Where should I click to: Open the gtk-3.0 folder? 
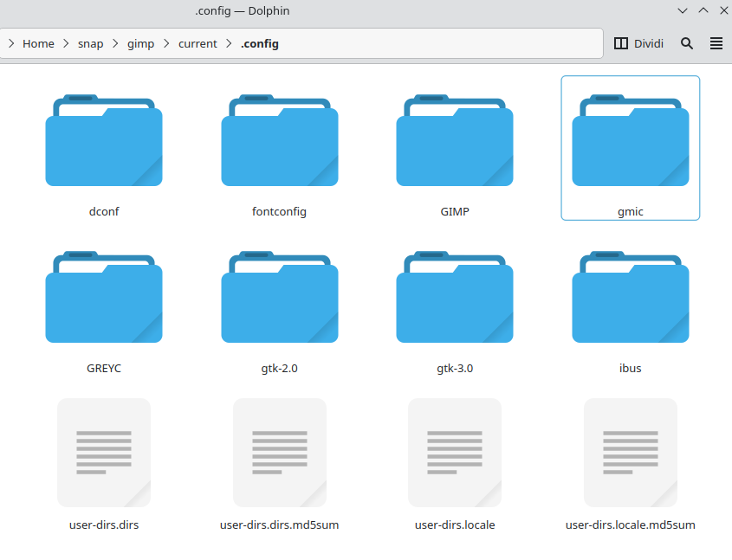click(x=455, y=298)
